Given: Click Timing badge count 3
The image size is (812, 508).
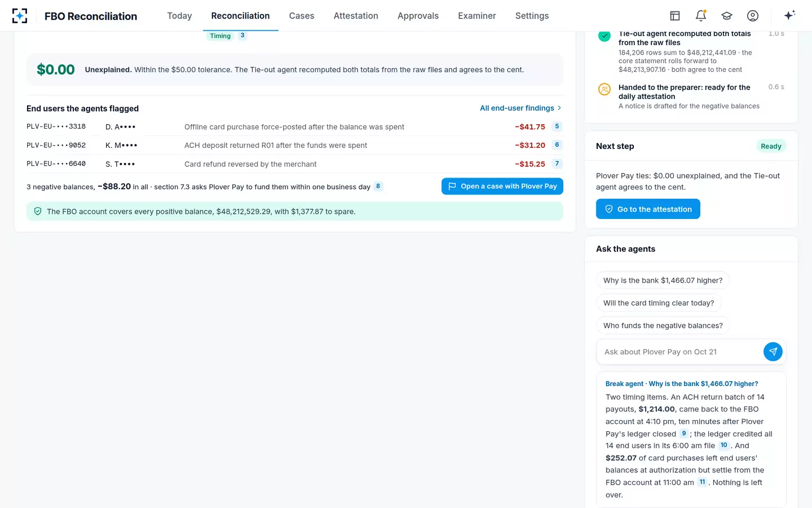Looking at the screenshot, I should tap(242, 35).
